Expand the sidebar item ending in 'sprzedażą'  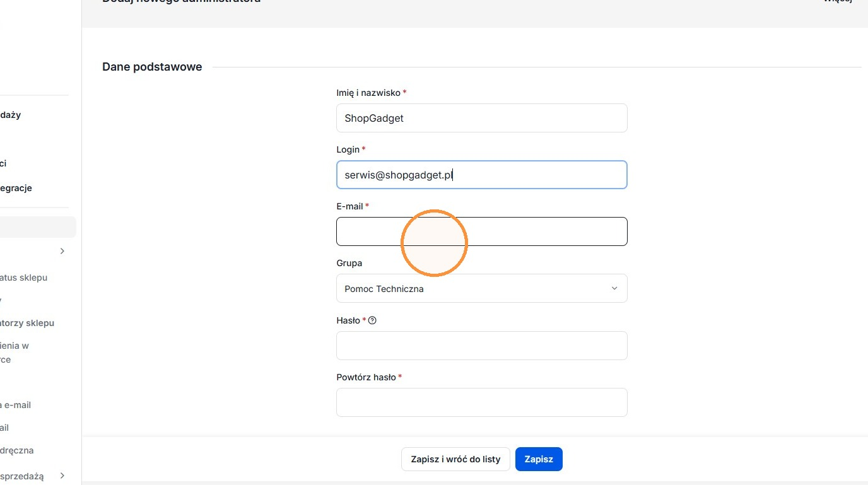point(62,476)
